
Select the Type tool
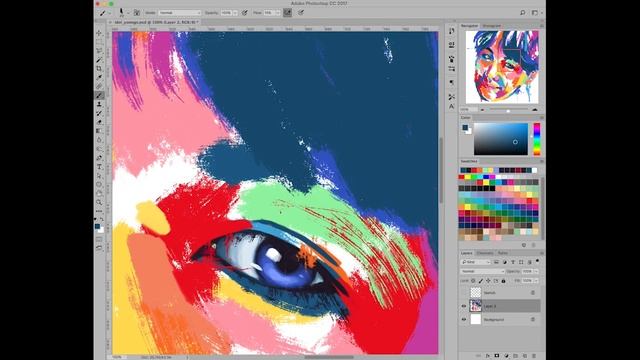(99, 167)
